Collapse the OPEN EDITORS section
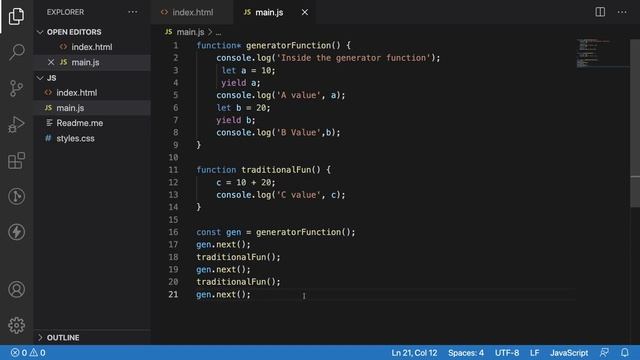The image size is (640, 360). pyautogui.click(x=74, y=32)
